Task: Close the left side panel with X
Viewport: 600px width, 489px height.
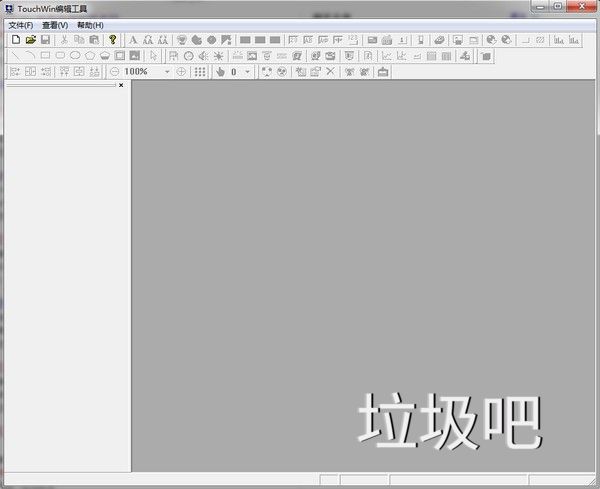Action: 121,85
